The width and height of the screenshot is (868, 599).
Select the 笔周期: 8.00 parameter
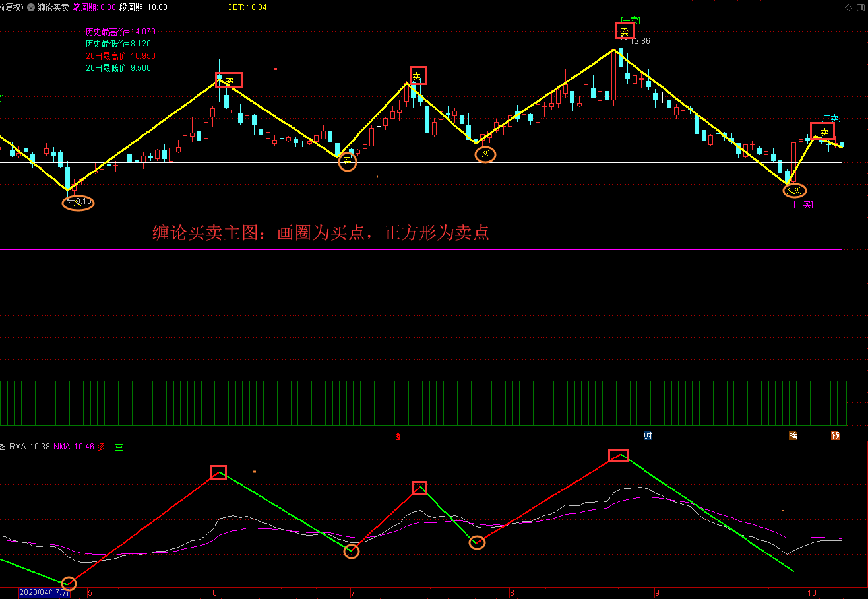94,7
